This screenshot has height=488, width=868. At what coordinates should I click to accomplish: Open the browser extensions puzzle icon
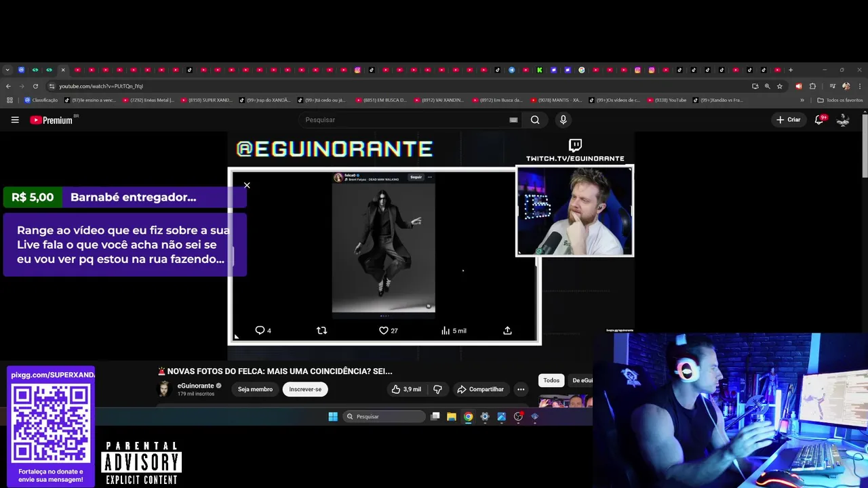coord(812,86)
